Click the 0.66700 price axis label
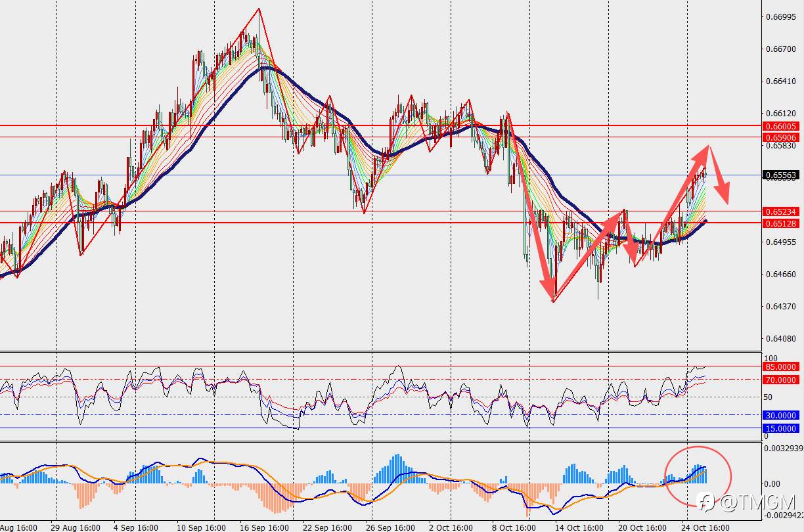 point(782,49)
